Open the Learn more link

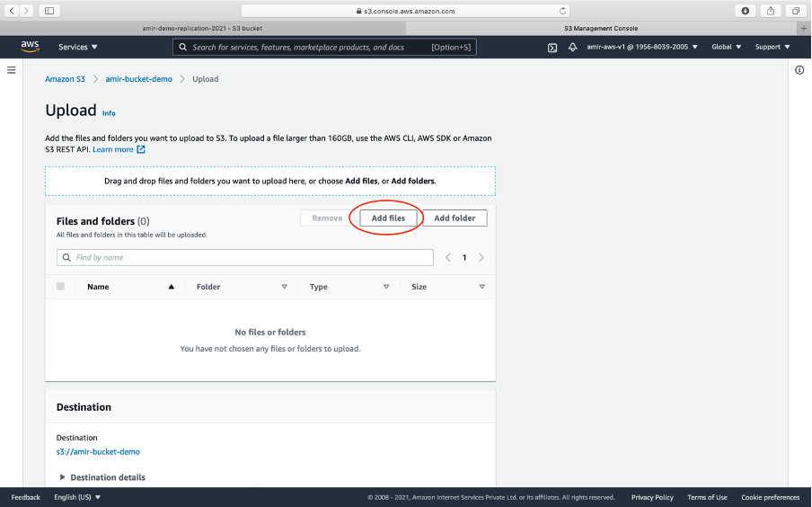click(113, 149)
